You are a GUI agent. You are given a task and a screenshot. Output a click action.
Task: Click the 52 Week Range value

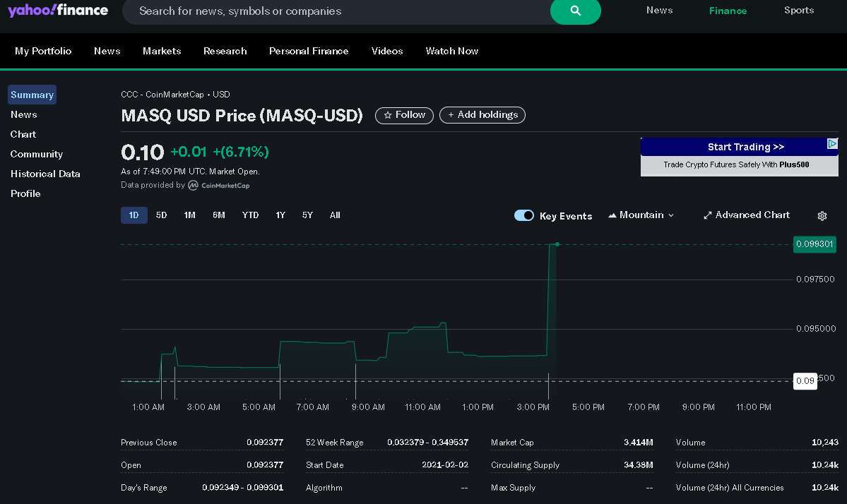click(x=428, y=443)
